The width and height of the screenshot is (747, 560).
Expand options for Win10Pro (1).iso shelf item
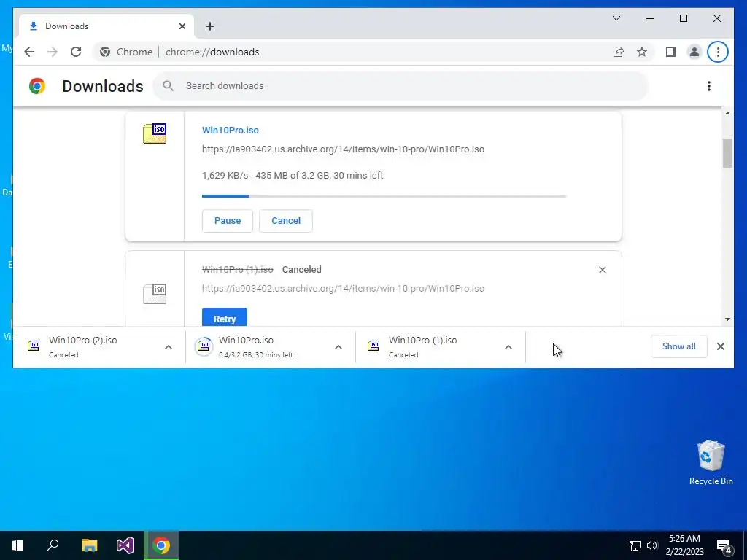[508, 347]
